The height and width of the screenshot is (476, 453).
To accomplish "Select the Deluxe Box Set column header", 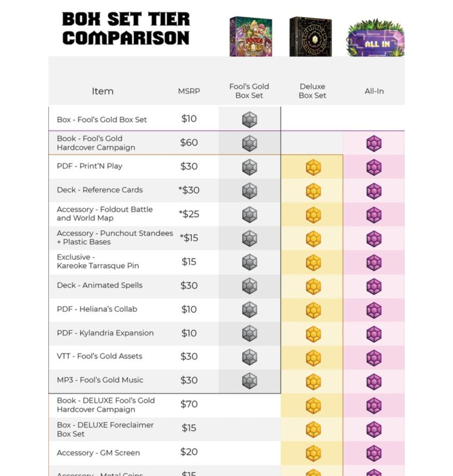I will 313,91.
